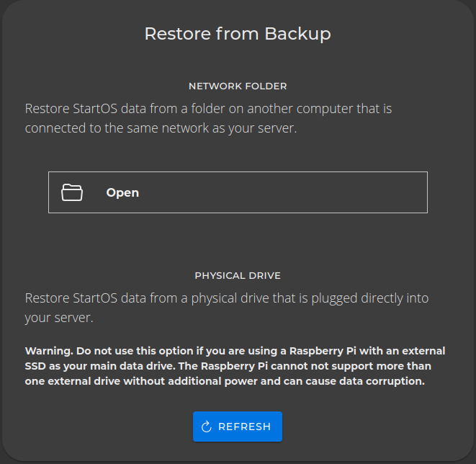
Task: Select the NETWORK FOLDER section label
Action: tap(238, 86)
